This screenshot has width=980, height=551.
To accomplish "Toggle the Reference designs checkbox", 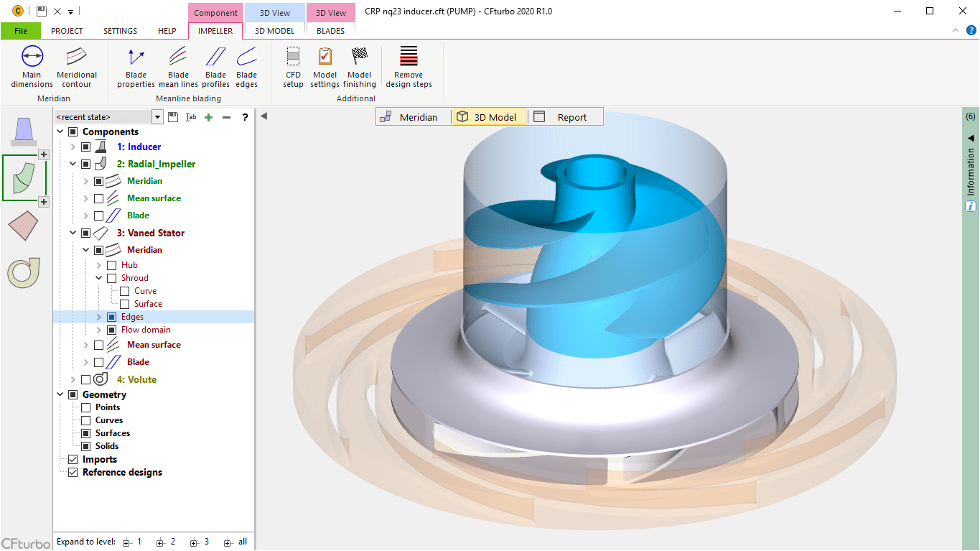I will 73,473.
